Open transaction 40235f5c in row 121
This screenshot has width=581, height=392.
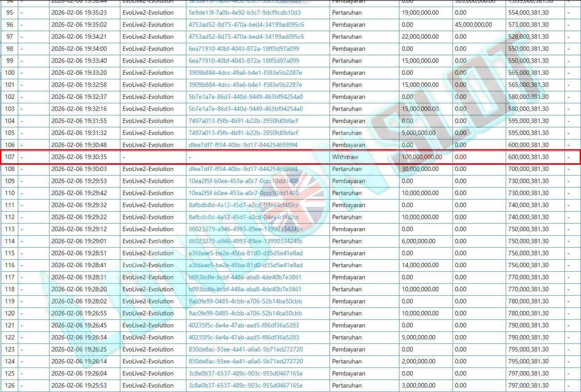click(x=243, y=326)
